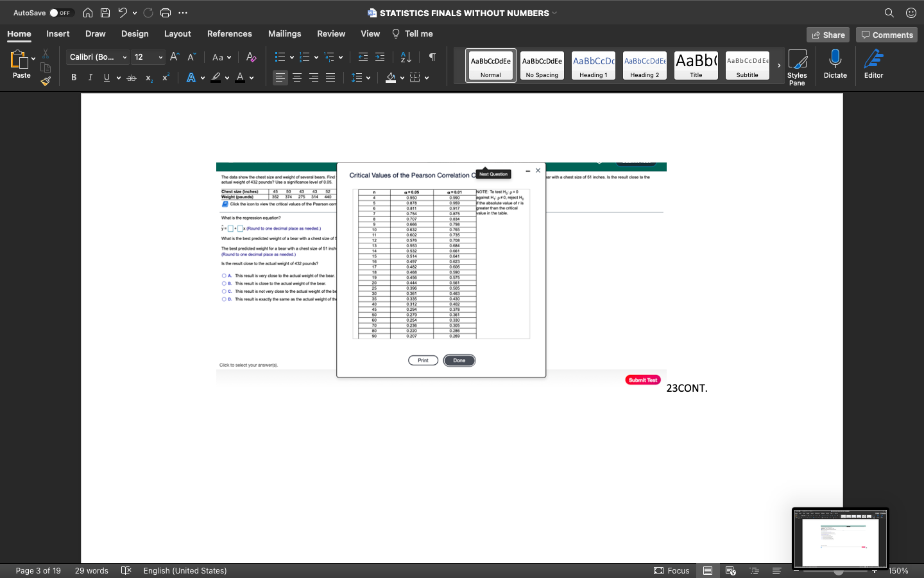Click the document preview thumbnail

(840, 539)
